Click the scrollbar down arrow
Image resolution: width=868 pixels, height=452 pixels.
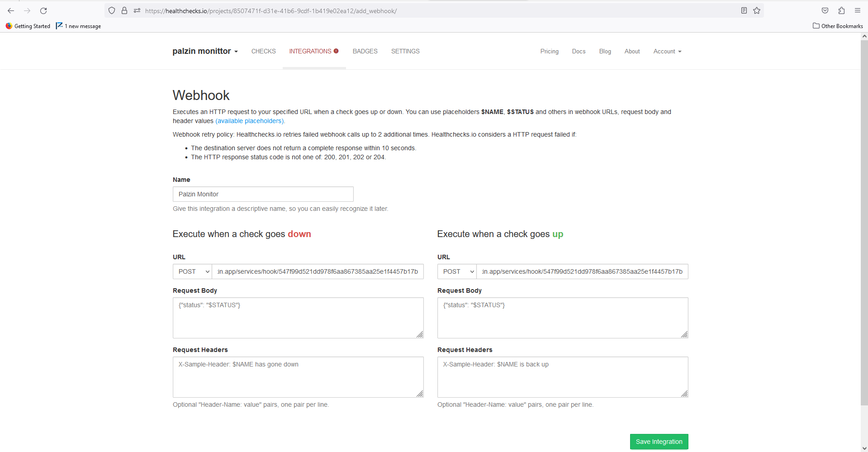click(864, 448)
